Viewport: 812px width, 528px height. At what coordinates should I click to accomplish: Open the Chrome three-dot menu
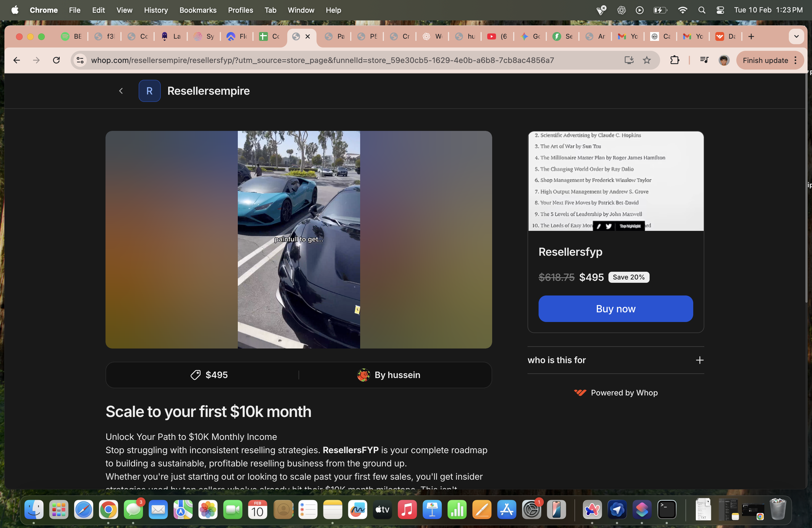(795, 60)
